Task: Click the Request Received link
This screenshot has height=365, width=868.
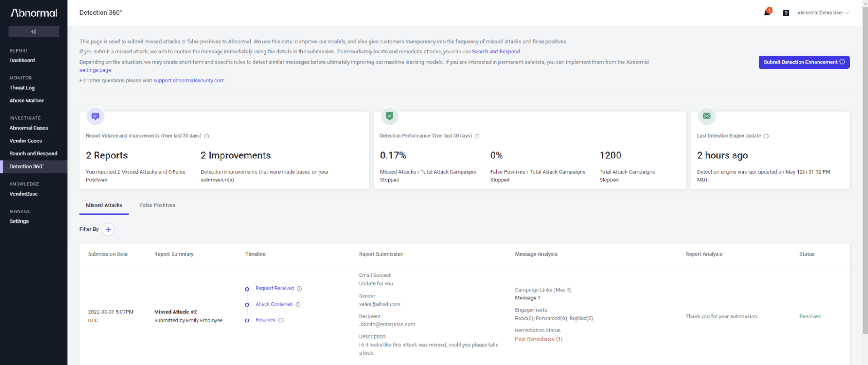Action: tap(274, 289)
